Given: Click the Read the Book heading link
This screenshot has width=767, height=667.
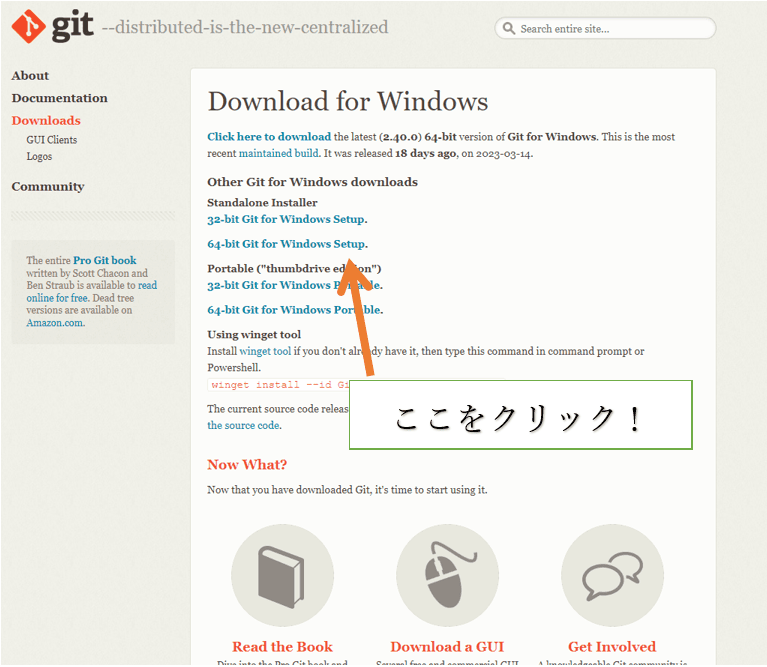Looking at the screenshot, I should pos(282,647).
